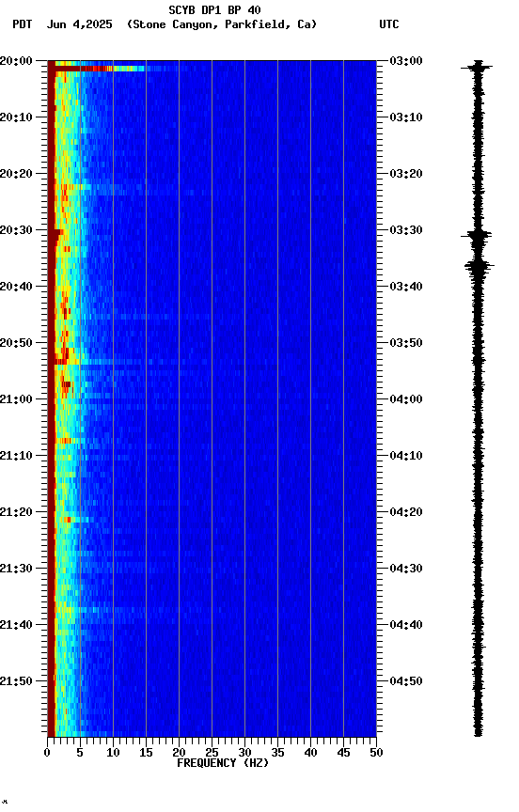519x812 pixels.
Task: Click the red spot near 21:21
Action: (x=68, y=520)
